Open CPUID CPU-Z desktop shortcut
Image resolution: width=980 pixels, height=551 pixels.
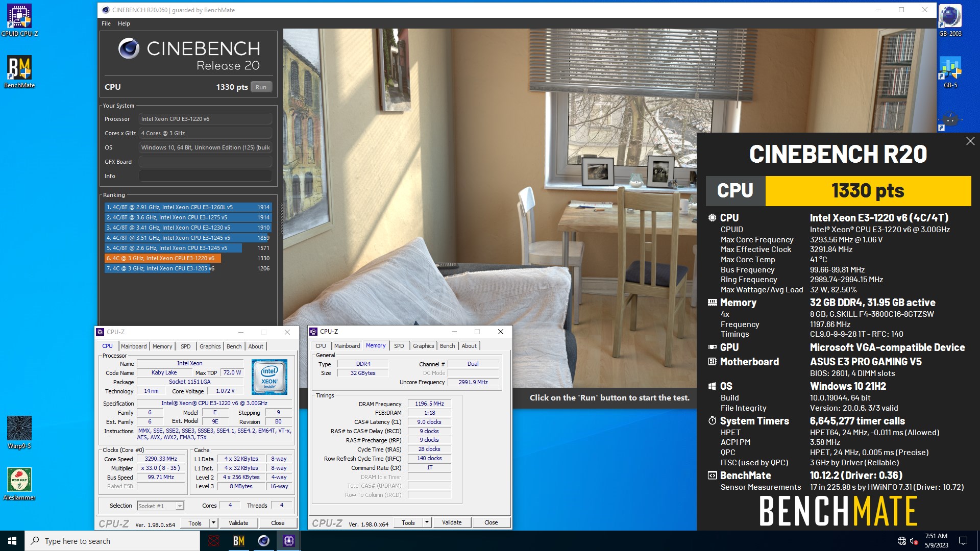19,20
